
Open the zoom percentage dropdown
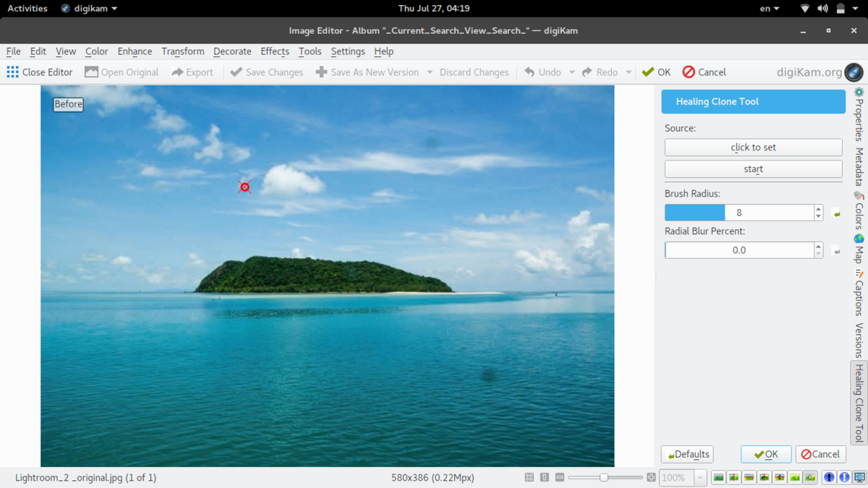point(699,478)
